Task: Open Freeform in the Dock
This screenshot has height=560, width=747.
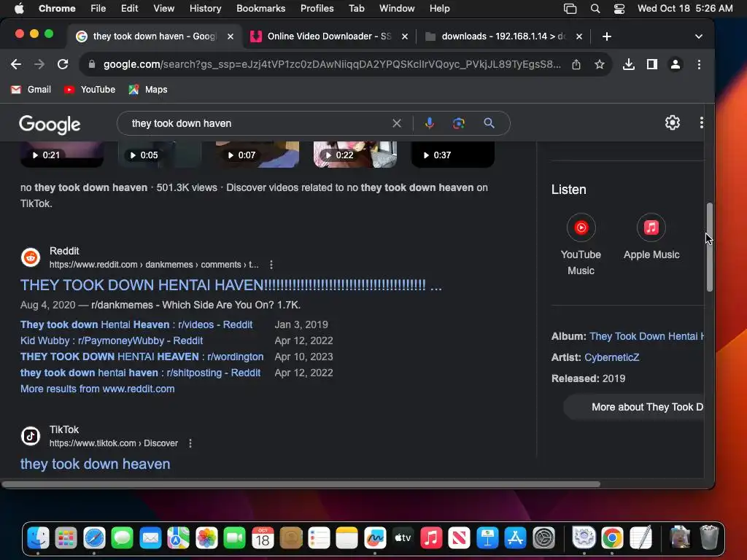Action: (x=375, y=539)
